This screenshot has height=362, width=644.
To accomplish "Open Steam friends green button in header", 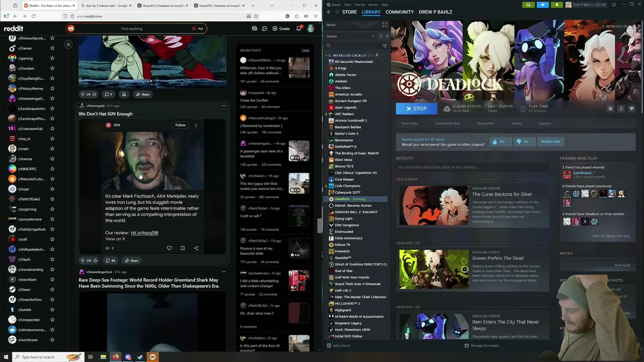I will tap(528, 5).
